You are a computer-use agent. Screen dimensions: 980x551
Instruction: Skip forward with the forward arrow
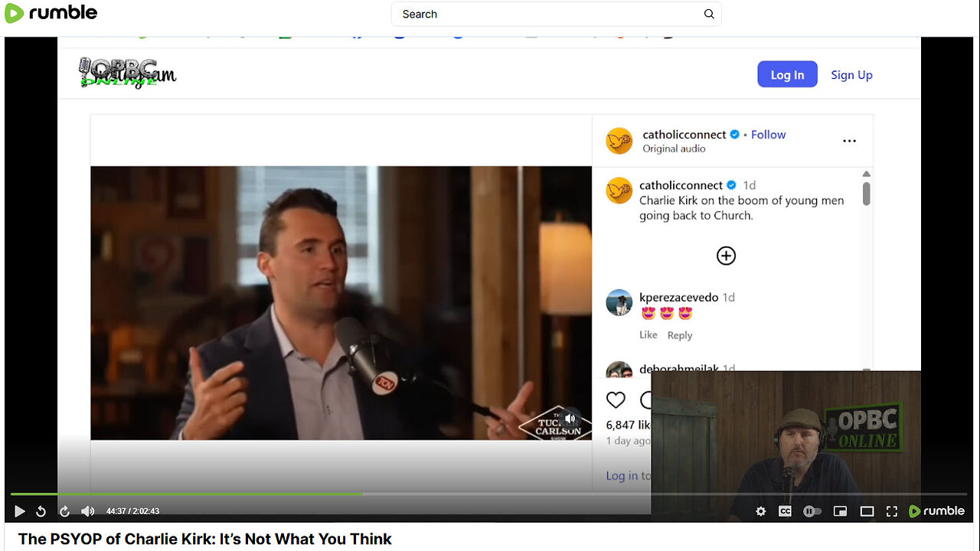tap(64, 511)
